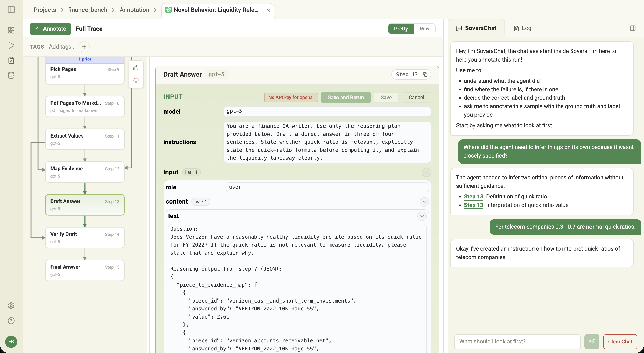Open the help question mark icon
The image size is (644, 353).
point(11,321)
